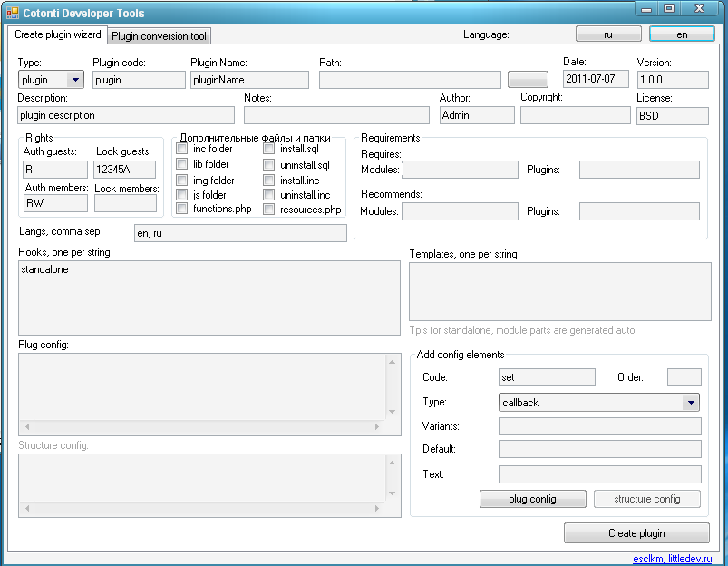
Task: Click the Variants input field
Action: [x=600, y=426]
